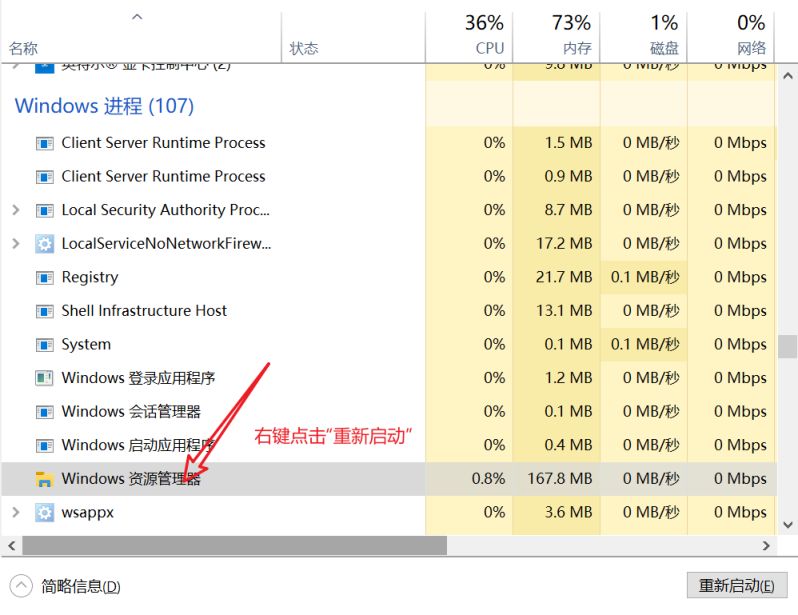Click the 0.8% CPU value
Viewport: 798px width, 615px height.
[489, 479]
